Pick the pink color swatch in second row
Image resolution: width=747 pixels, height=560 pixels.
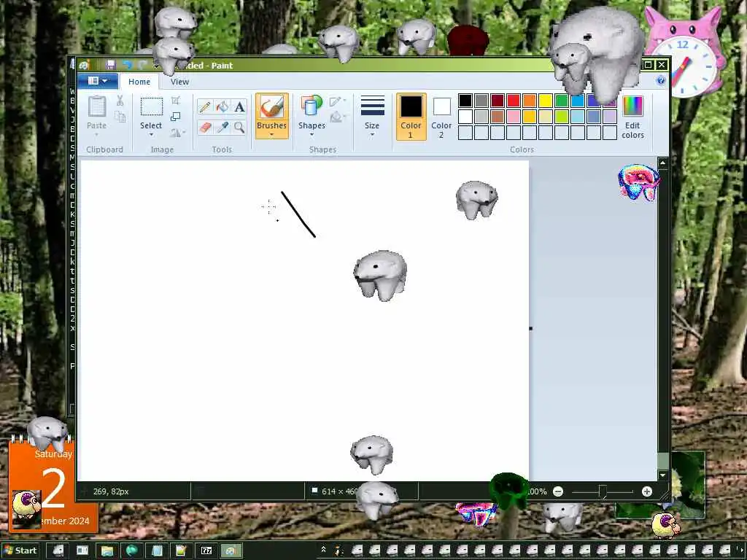coord(514,117)
